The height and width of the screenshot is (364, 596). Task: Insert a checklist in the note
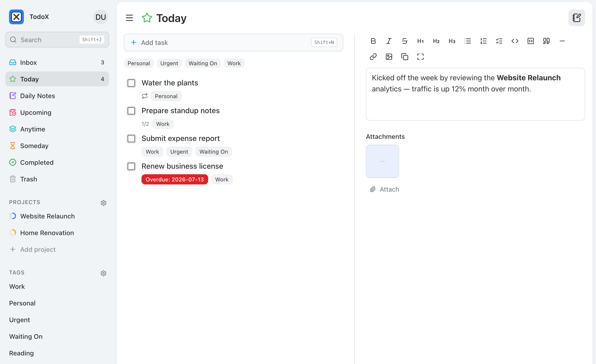[x=499, y=41]
